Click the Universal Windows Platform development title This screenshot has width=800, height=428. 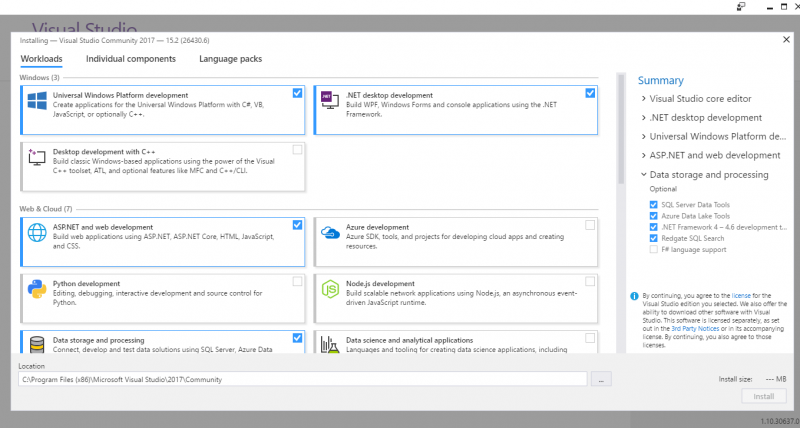click(x=120, y=95)
